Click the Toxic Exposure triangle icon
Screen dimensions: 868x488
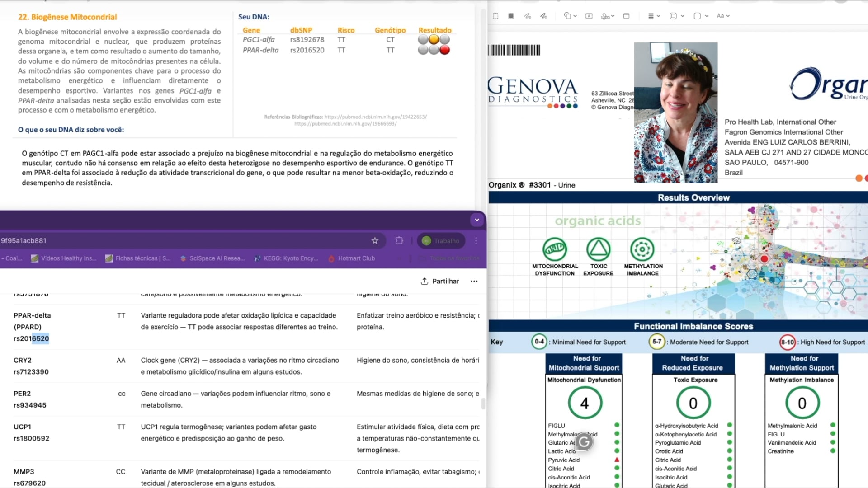coord(598,249)
